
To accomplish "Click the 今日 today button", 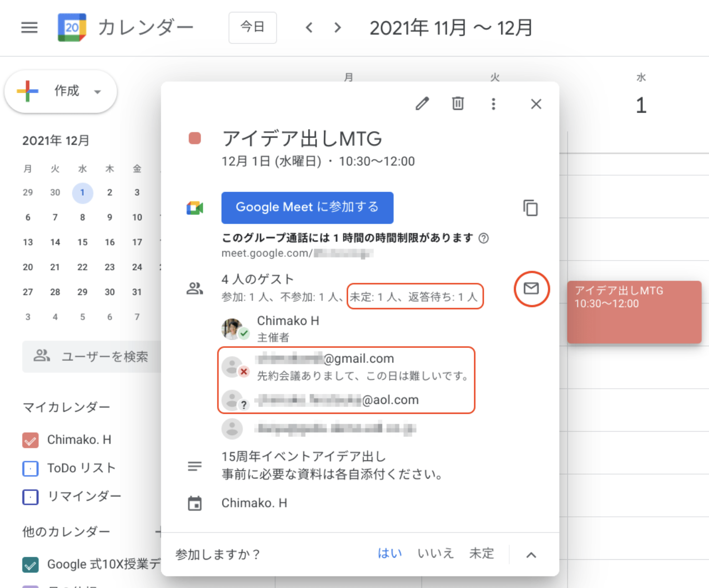I will 253,28.
